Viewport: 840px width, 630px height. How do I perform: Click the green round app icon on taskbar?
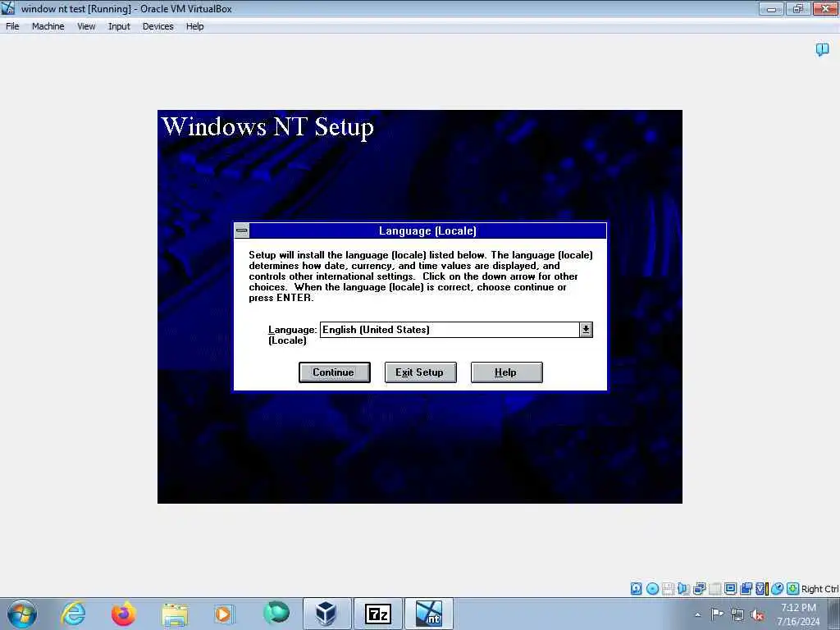coord(276,613)
